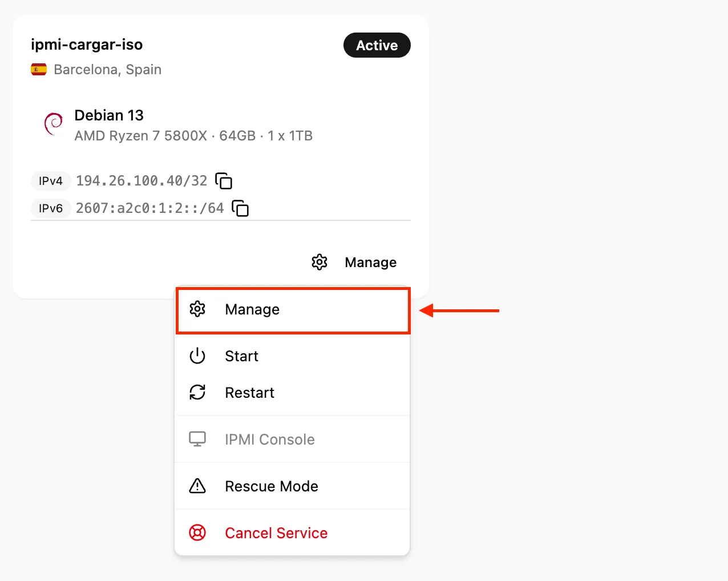Click the 194.26.100.40/32 address text
The height and width of the screenshot is (581, 728).
tap(141, 181)
